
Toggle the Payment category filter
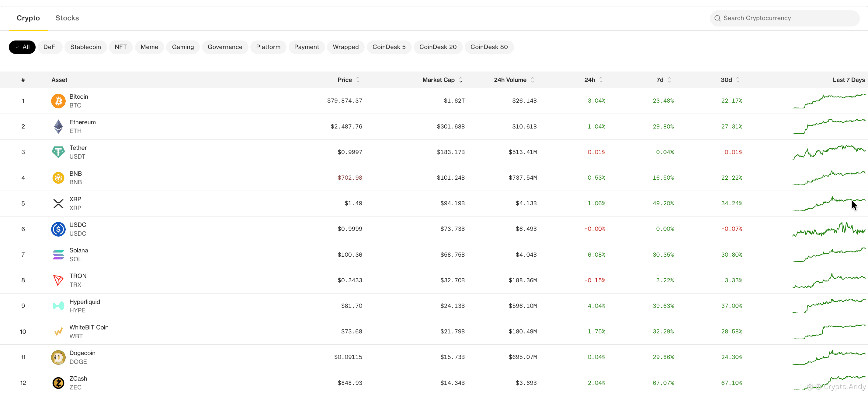tap(307, 47)
